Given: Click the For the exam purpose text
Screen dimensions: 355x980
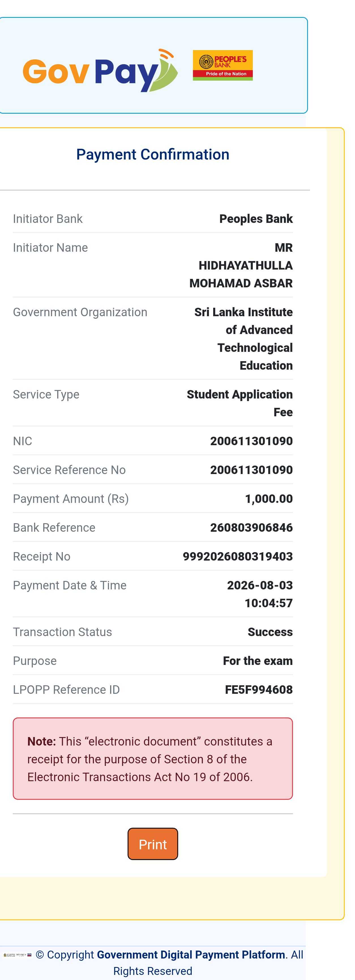Looking at the screenshot, I should coord(258,661).
